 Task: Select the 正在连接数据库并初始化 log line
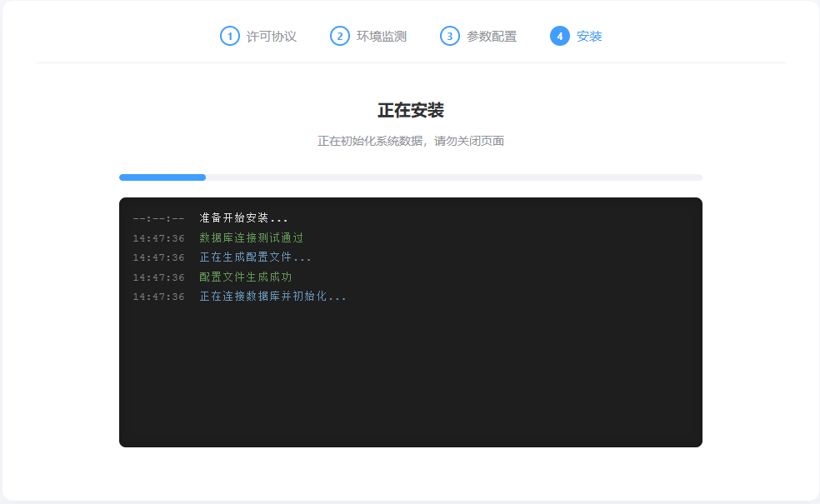click(x=272, y=297)
